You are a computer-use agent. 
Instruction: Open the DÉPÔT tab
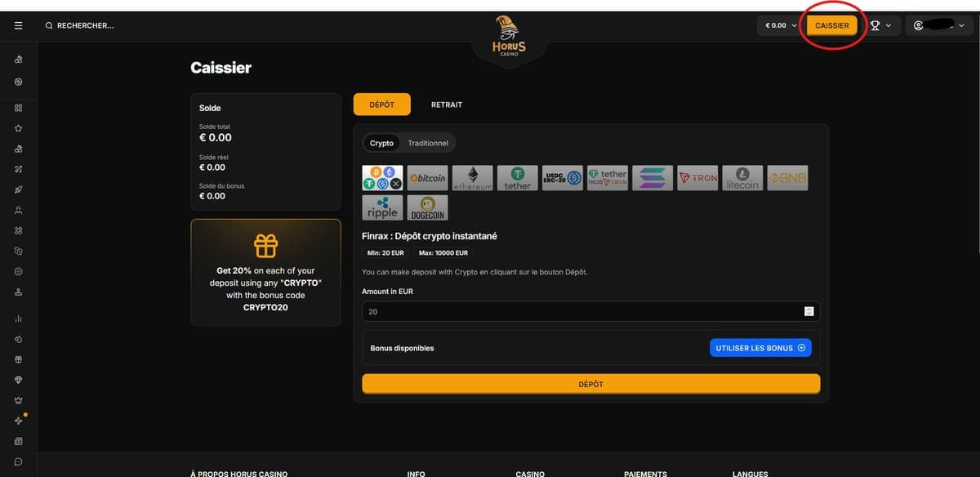click(x=382, y=105)
